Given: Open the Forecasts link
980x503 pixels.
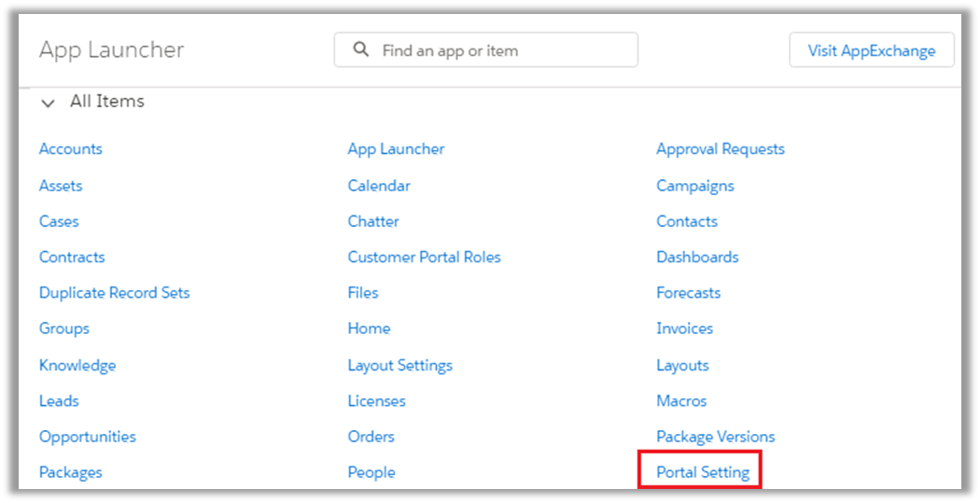Looking at the screenshot, I should click(688, 293).
